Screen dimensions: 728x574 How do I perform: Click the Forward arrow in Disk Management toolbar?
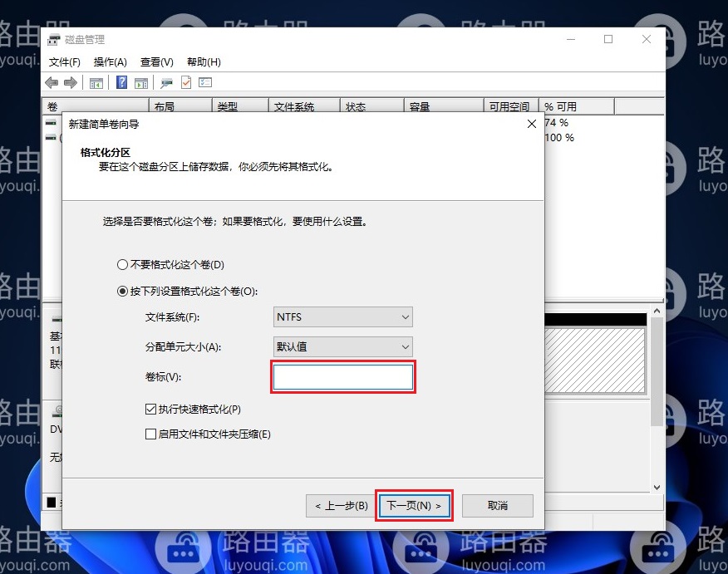click(71, 82)
